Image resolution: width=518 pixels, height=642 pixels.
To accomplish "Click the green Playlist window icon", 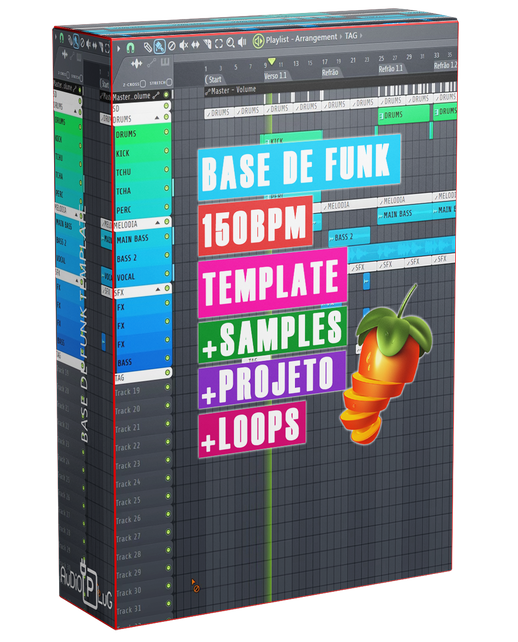I will 258,41.
